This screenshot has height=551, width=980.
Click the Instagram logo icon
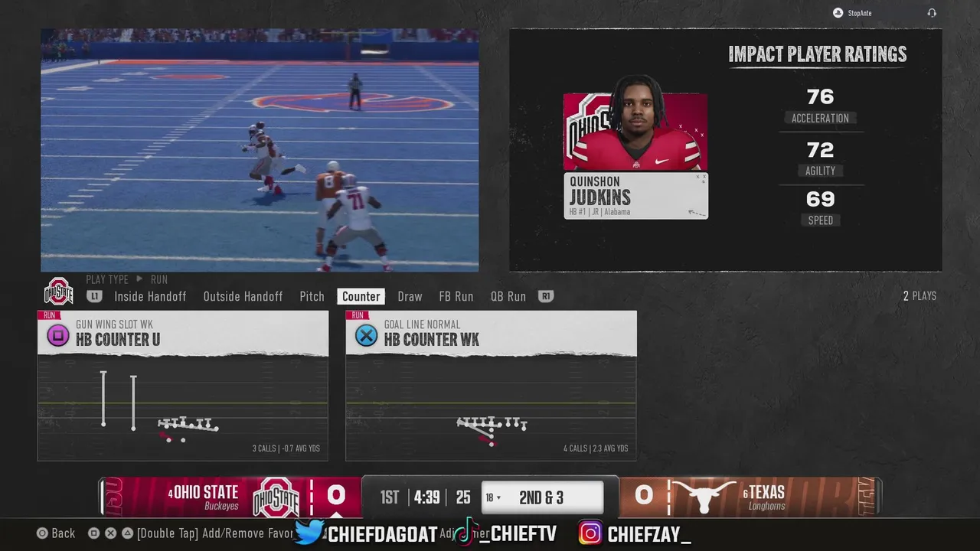pyautogui.click(x=590, y=533)
